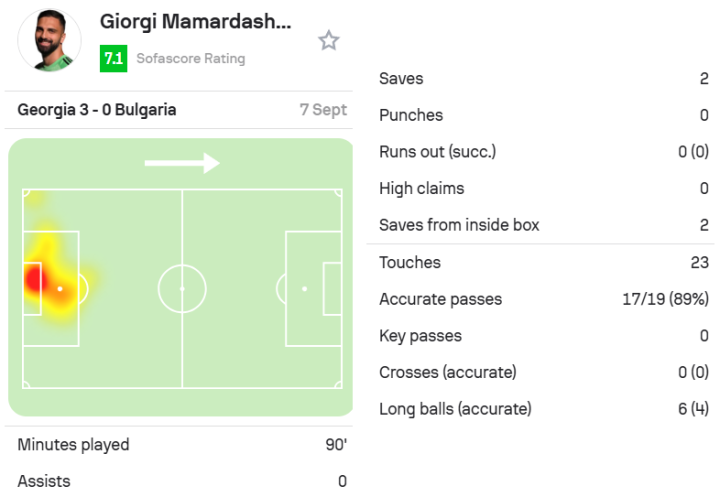The height and width of the screenshot is (497, 720).
Task: Open Giorgi Mamardashvili player name
Action: tap(196, 21)
